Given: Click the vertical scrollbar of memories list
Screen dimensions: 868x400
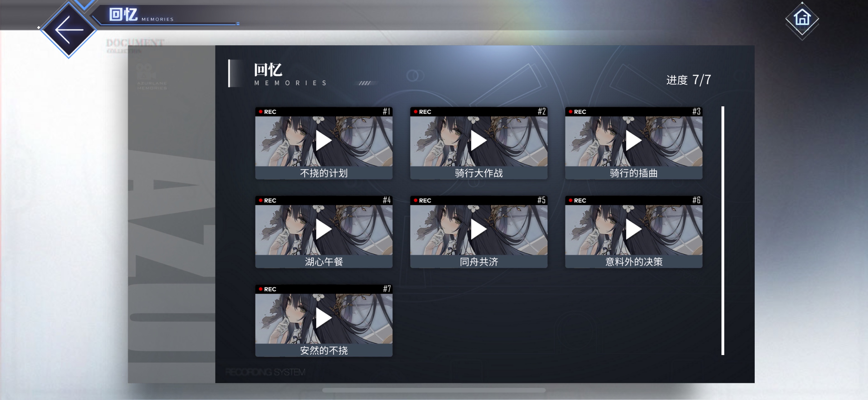Looking at the screenshot, I should [722, 231].
